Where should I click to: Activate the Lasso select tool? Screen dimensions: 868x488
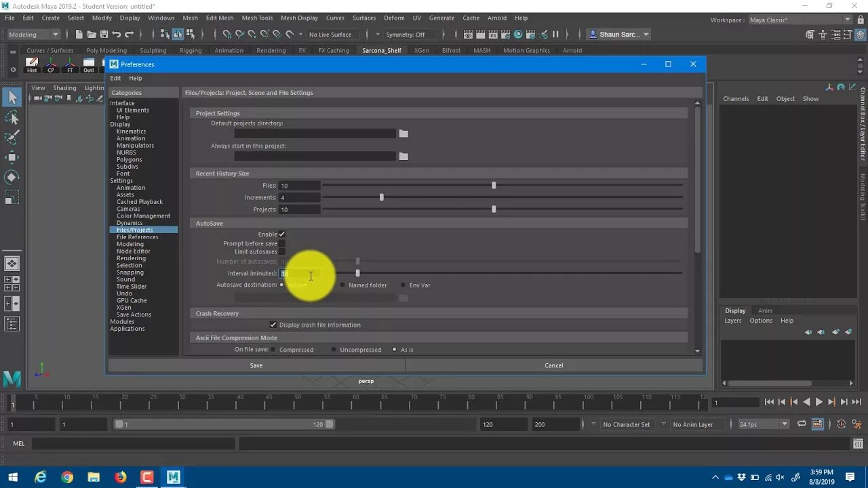pos(12,118)
